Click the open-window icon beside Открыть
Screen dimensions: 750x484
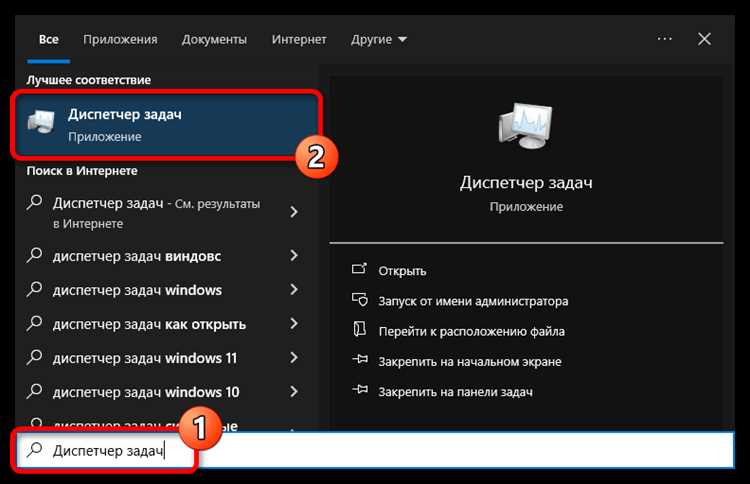(359, 269)
